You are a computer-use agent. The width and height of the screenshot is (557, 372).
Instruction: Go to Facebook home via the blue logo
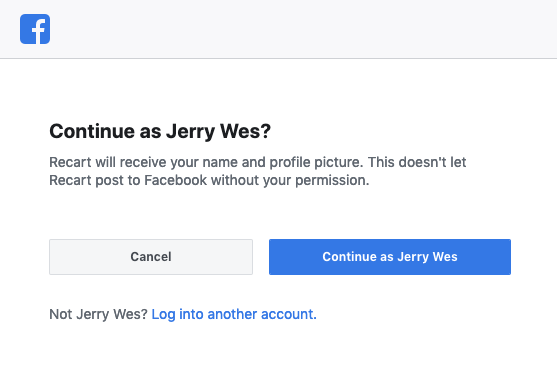pos(35,29)
